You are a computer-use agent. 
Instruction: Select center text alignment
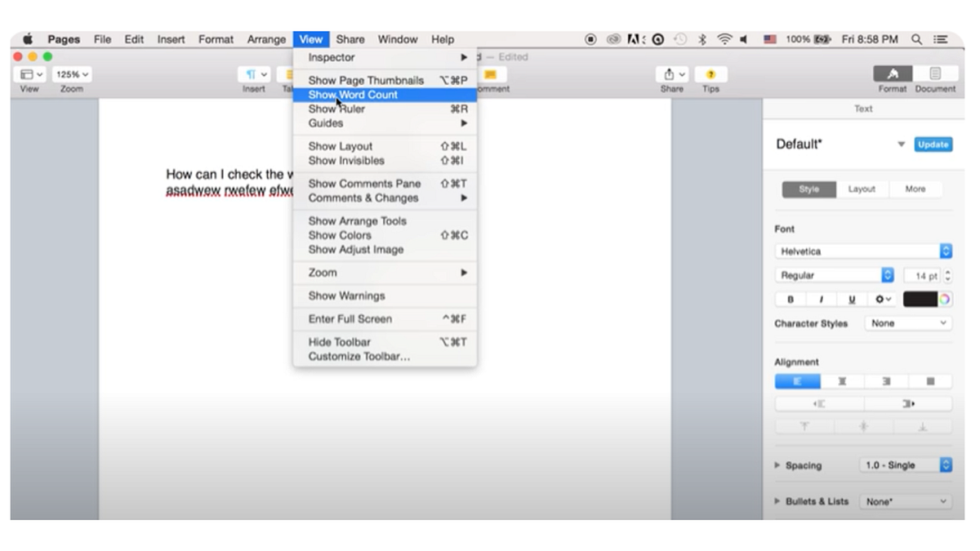(x=841, y=381)
